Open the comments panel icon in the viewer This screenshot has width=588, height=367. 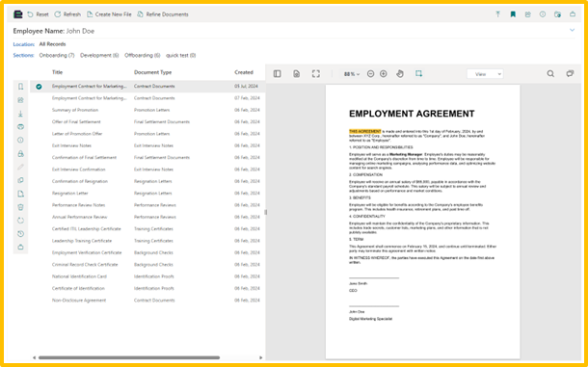(570, 74)
